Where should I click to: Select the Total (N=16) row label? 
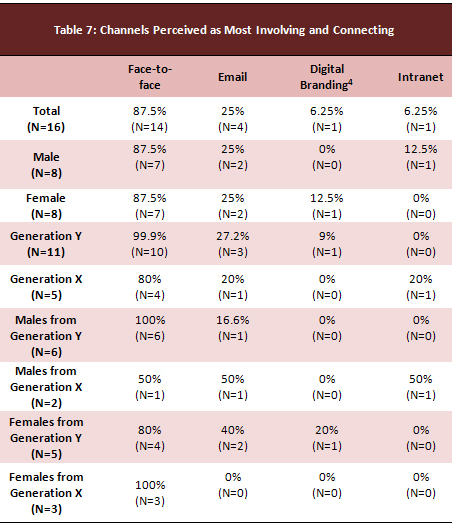[46, 119]
